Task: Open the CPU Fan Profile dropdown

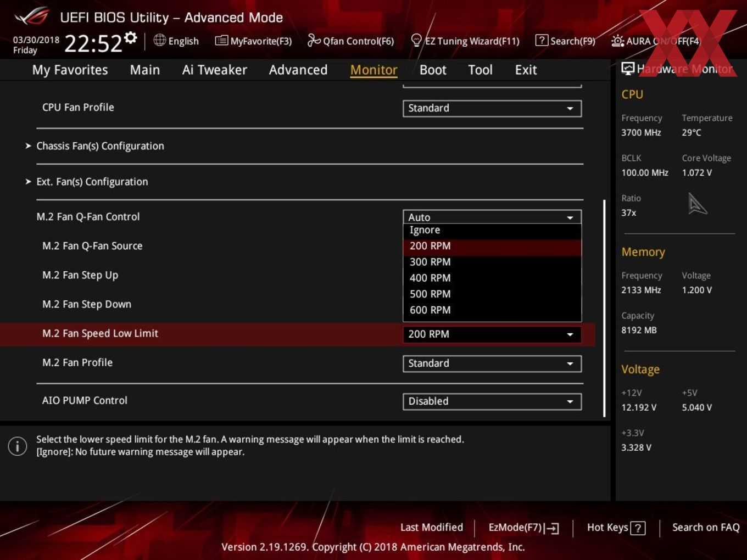Action: pyautogui.click(x=492, y=108)
